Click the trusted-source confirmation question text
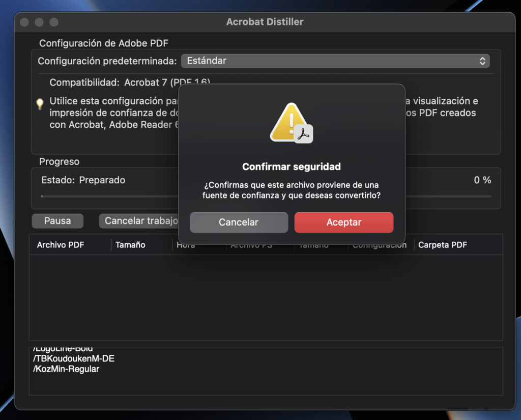 pyautogui.click(x=292, y=190)
